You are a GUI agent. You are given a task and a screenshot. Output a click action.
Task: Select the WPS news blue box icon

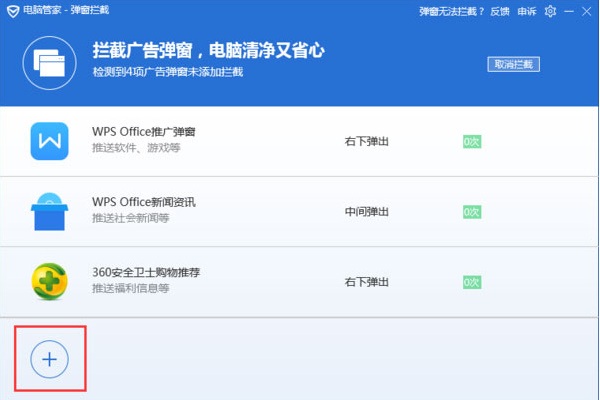(49, 211)
